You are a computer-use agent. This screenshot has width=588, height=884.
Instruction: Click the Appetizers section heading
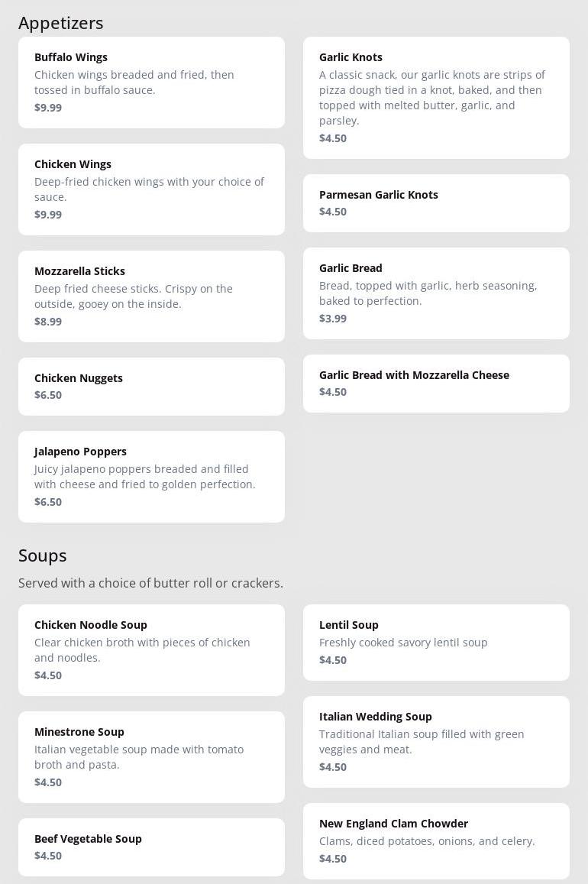click(x=61, y=23)
